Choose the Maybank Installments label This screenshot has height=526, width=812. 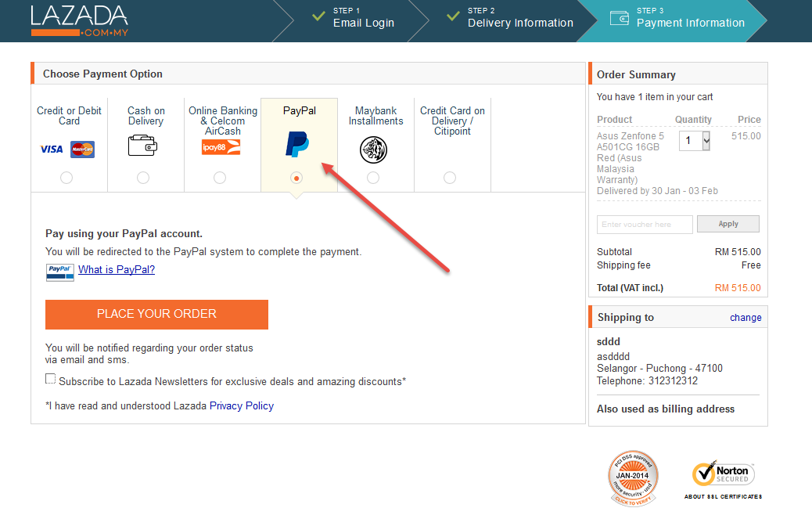376,116
